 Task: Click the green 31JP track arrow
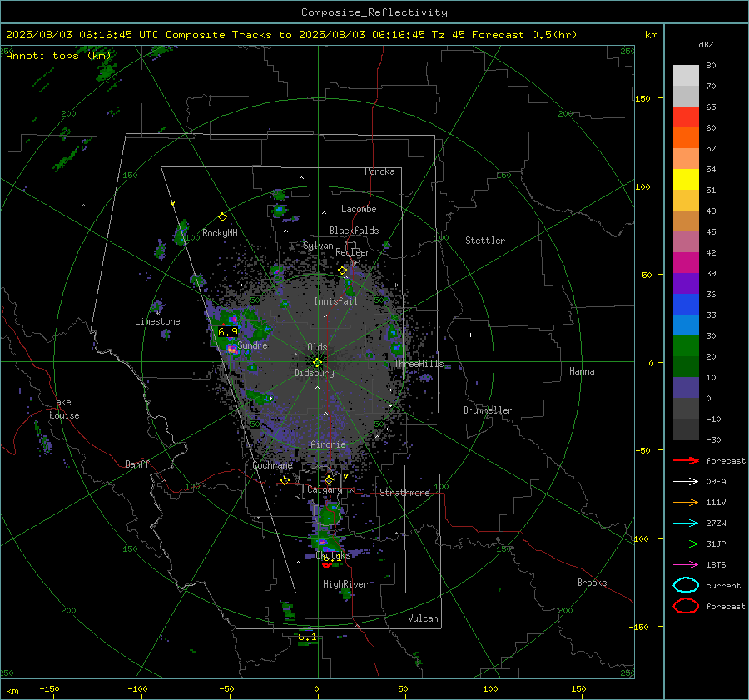[x=686, y=544]
